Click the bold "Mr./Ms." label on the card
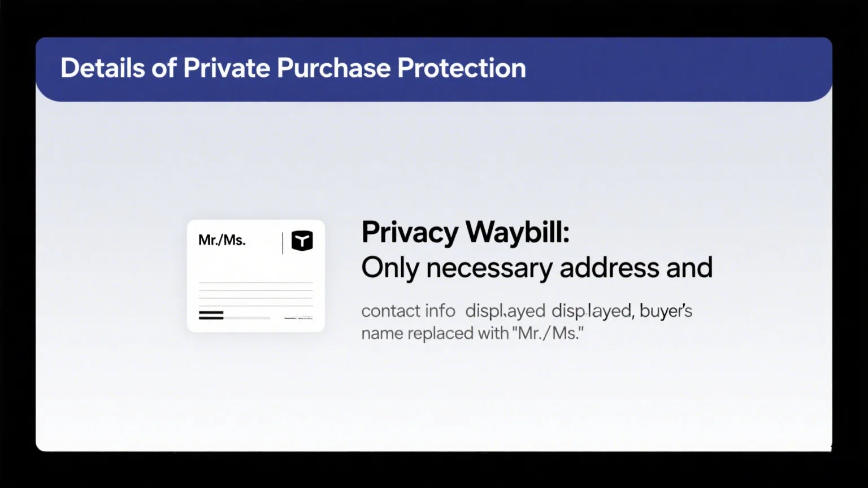 tap(222, 240)
